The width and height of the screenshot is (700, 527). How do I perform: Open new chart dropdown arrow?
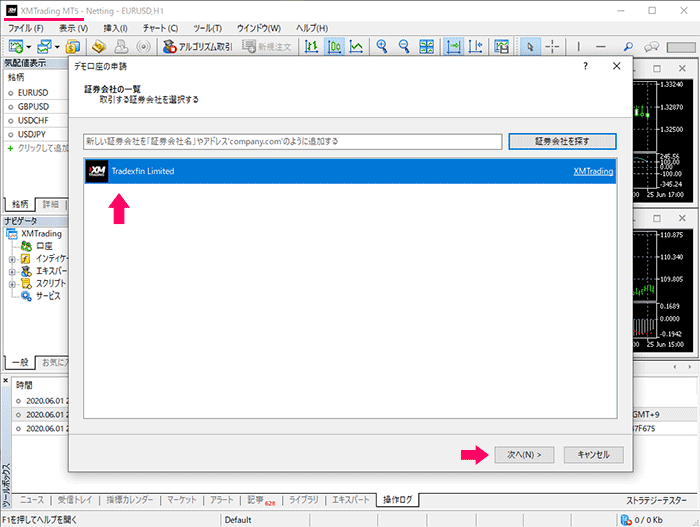coord(29,47)
